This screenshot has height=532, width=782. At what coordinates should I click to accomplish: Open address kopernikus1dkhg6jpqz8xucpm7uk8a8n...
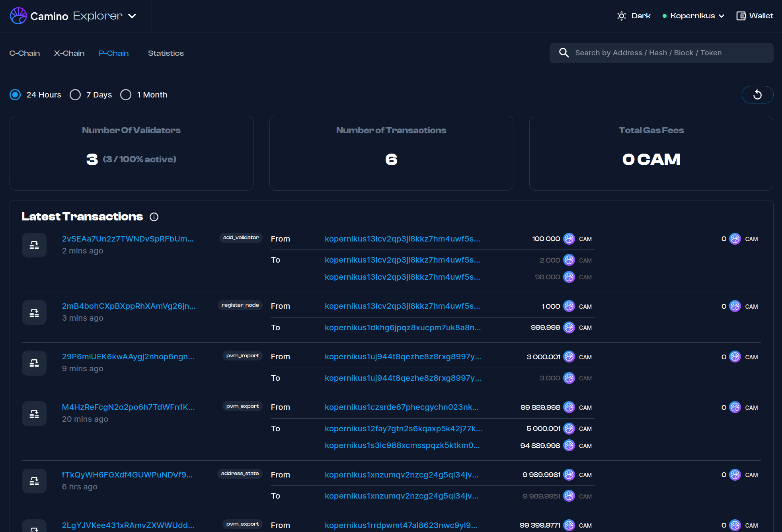[x=403, y=327]
